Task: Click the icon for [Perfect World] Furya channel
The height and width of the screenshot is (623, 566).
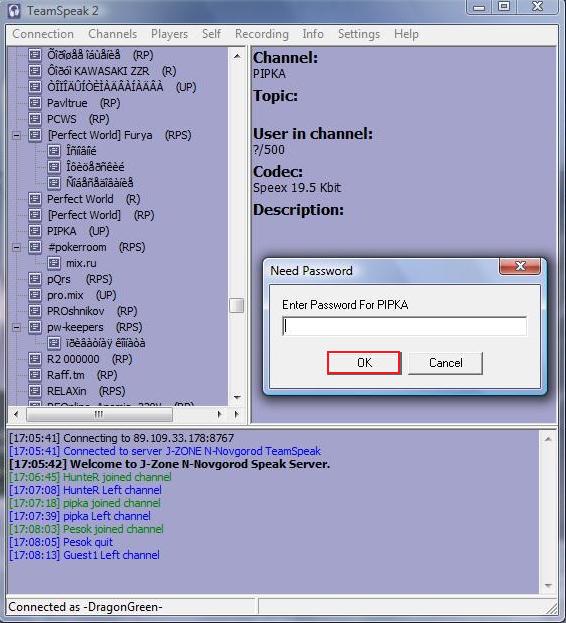Action: pos(35,135)
